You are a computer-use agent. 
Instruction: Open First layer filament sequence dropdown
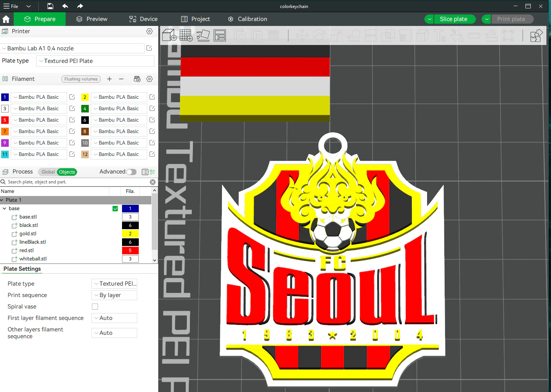click(114, 318)
